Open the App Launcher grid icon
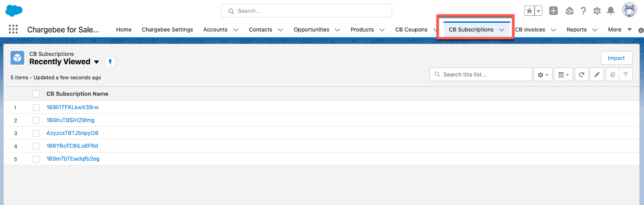This screenshot has width=644, height=205. (x=13, y=29)
